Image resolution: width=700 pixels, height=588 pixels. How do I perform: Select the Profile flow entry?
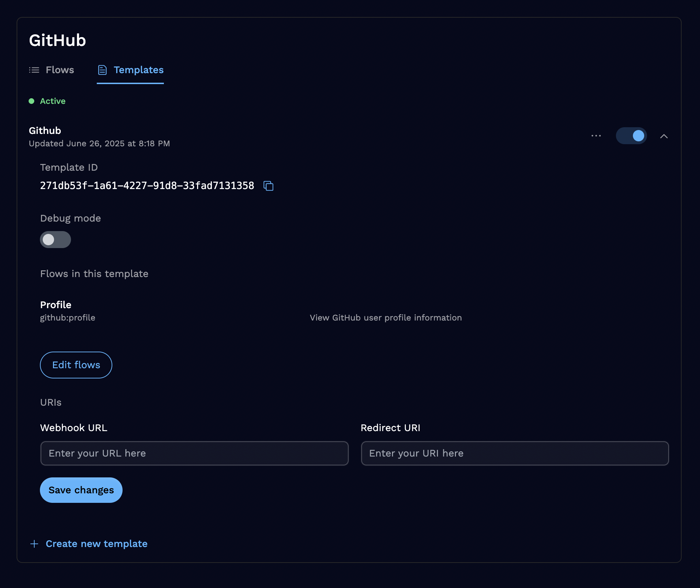tap(55, 305)
